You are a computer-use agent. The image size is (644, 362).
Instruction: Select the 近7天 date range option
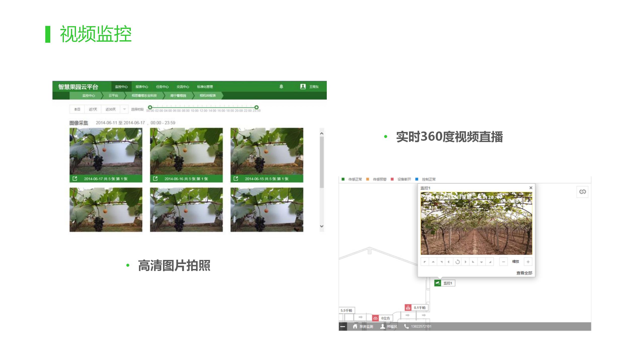(x=93, y=109)
